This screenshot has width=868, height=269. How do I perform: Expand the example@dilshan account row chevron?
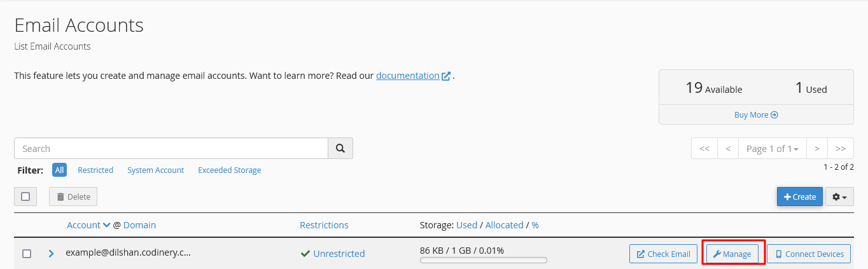[x=52, y=254]
